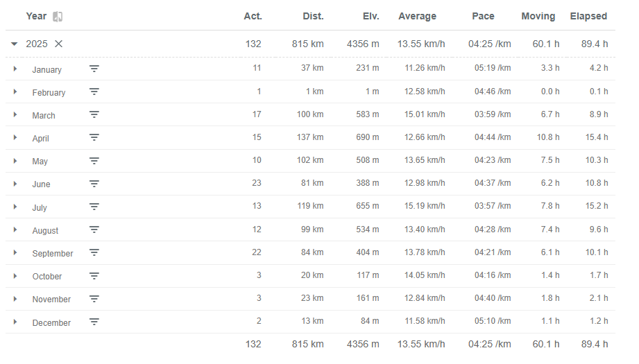The image size is (639, 364).
Task: Expand the October month arrow
Action: 15,276
